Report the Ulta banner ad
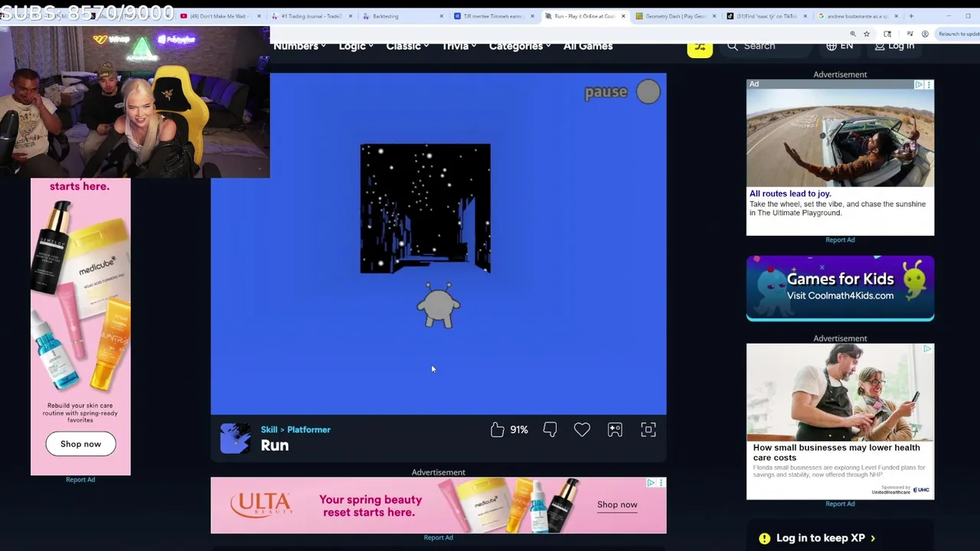Viewport: 980px width, 551px height. pos(438,537)
